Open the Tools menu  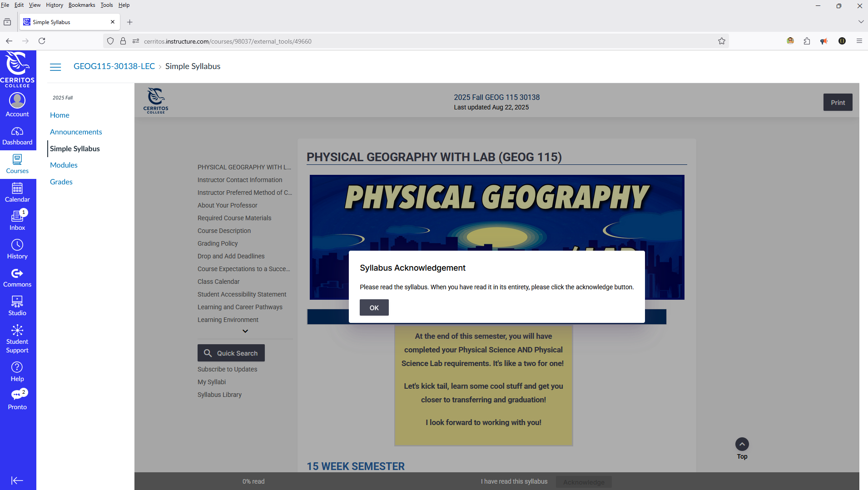click(x=107, y=5)
